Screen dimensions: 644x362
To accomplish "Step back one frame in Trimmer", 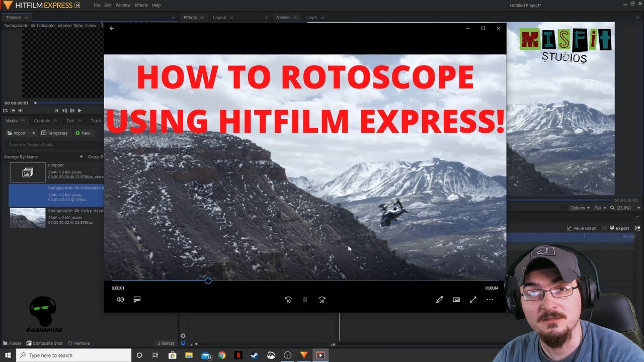I will tap(64, 110).
